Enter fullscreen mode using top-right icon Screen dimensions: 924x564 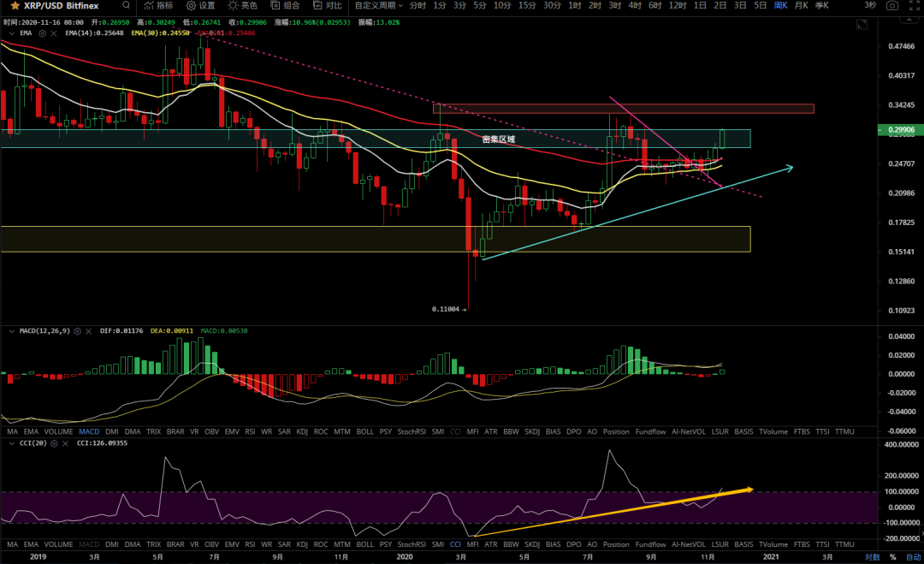(913, 5)
